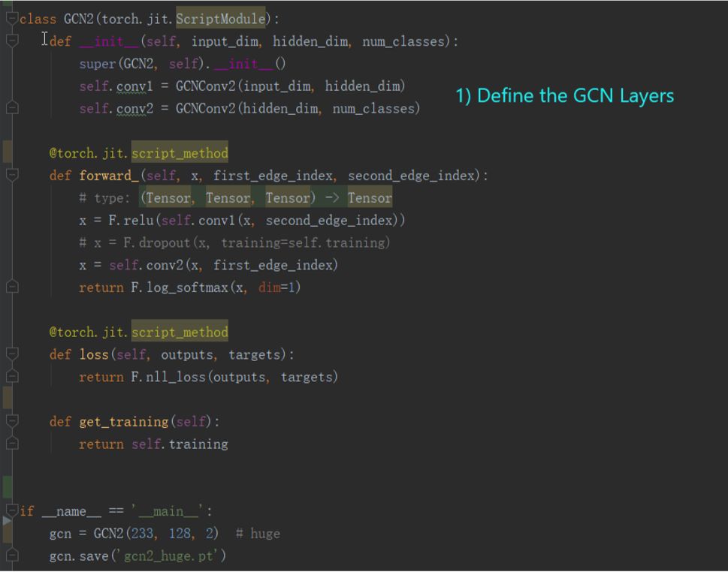
Task: Click the dim=1 argument
Action: click(x=276, y=288)
